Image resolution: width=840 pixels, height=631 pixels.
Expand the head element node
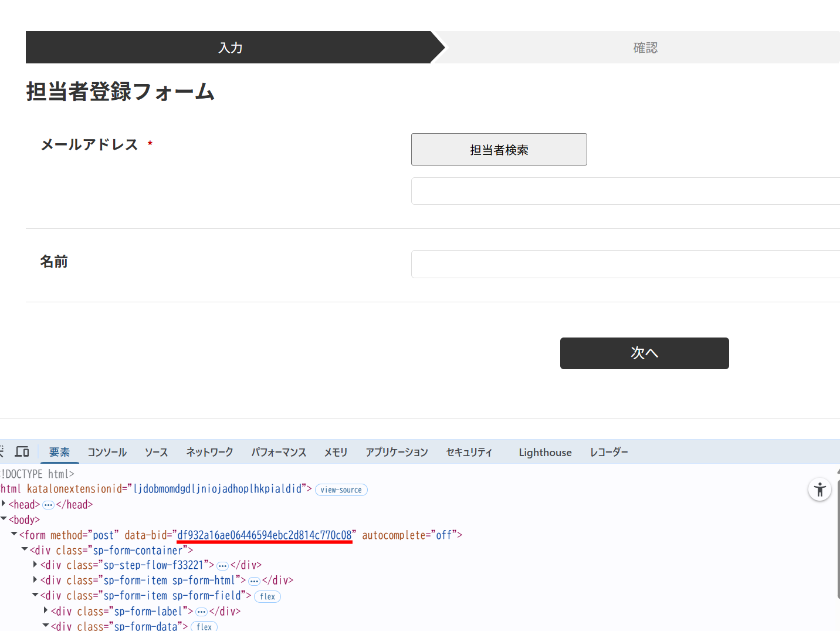point(4,504)
